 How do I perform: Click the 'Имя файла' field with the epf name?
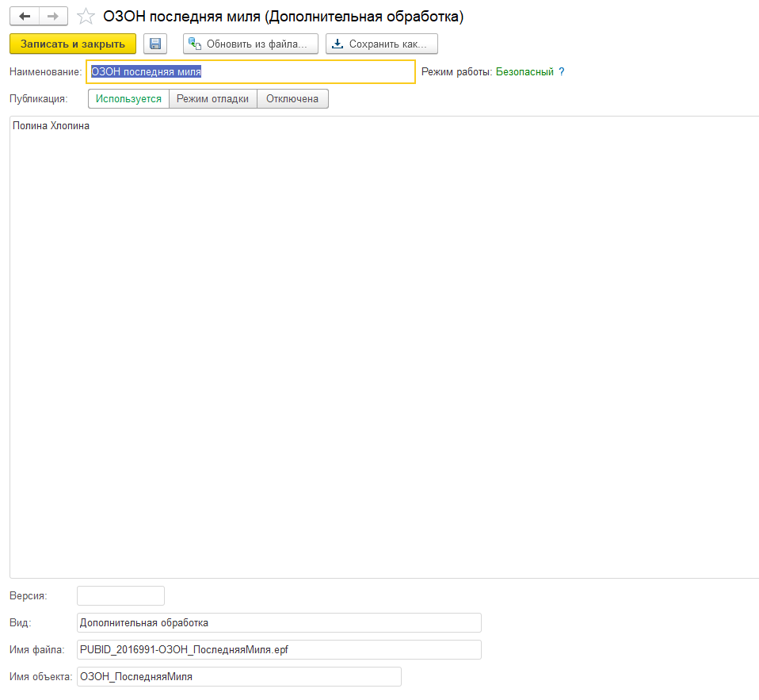click(x=279, y=650)
